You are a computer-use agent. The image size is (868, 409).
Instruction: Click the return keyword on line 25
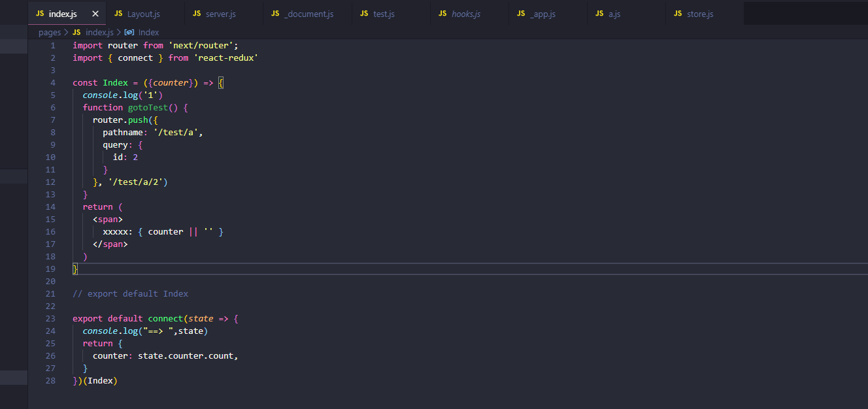coord(98,344)
